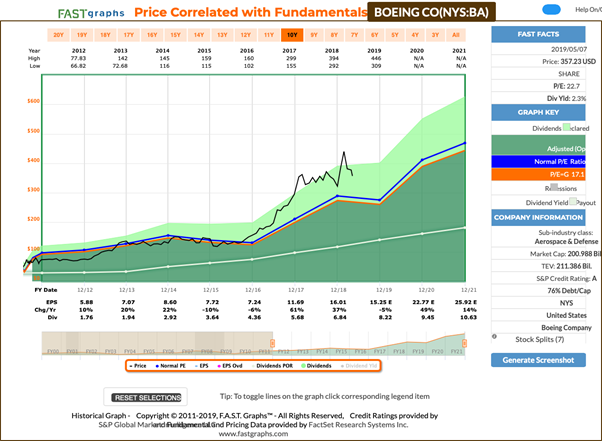This screenshot has width=602, height=441.
Task: Select the 14Y time range tab
Action: click(199, 35)
